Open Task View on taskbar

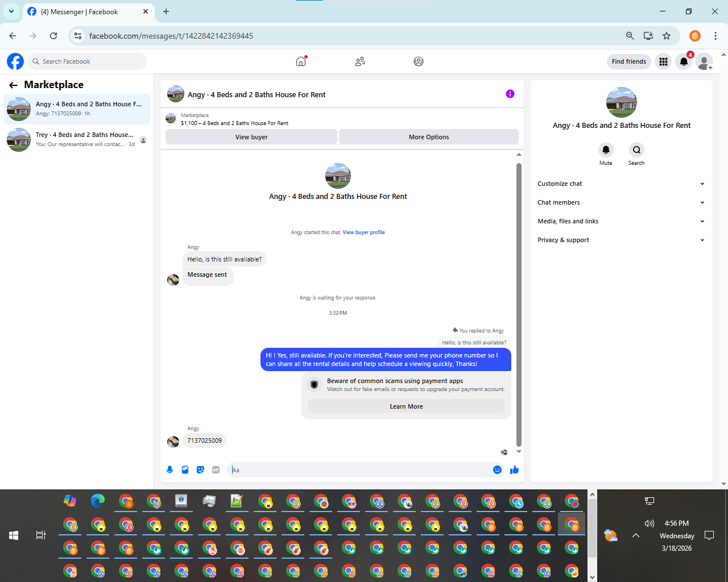41,535
